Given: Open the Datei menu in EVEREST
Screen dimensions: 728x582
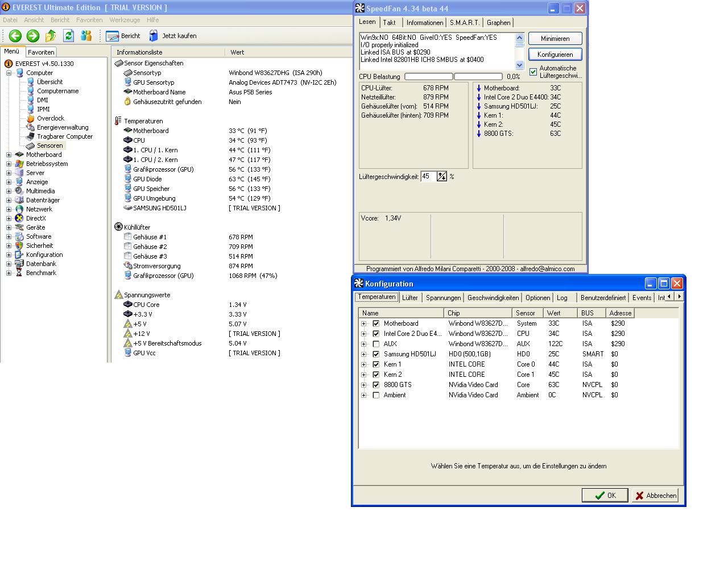Looking at the screenshot, I should pos(10,20).
